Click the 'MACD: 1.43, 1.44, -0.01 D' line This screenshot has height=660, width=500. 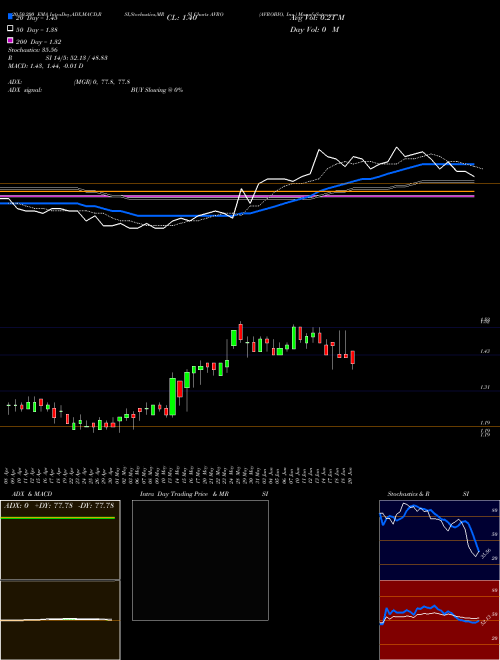click(x=45, y=66)
